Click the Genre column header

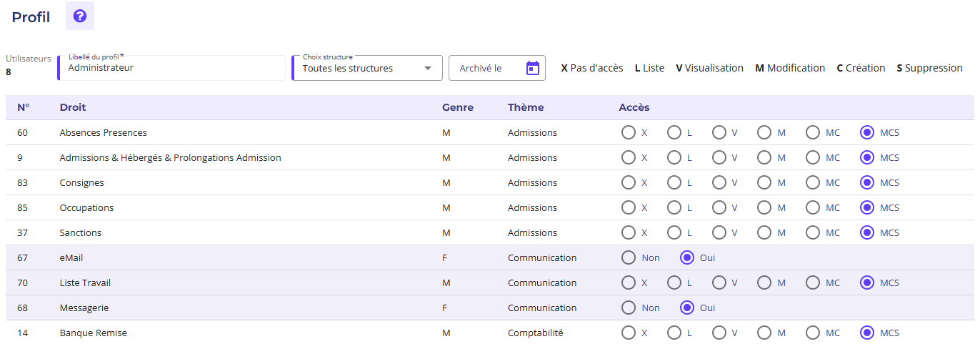pos(458,107)
